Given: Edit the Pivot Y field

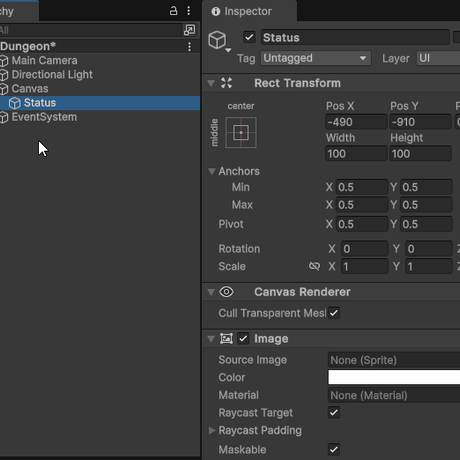Looking at the screenshot, I should 426,224.
